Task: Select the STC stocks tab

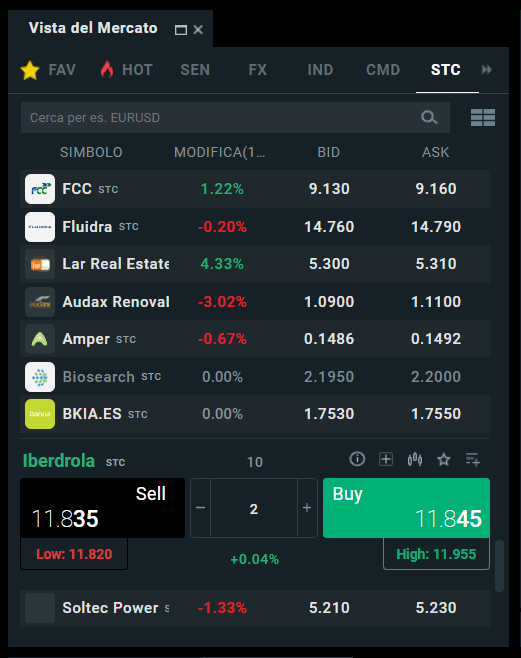Action: pyautogui.click(x=445, y=70)
